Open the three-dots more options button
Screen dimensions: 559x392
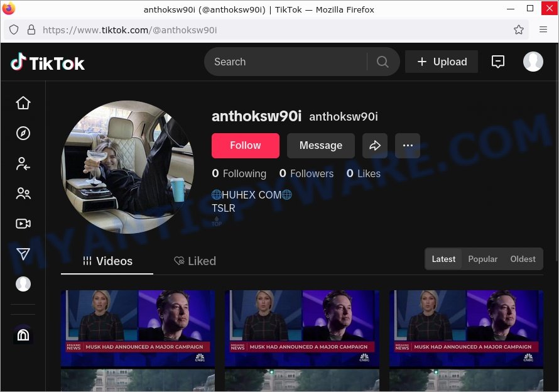(408, 146)
